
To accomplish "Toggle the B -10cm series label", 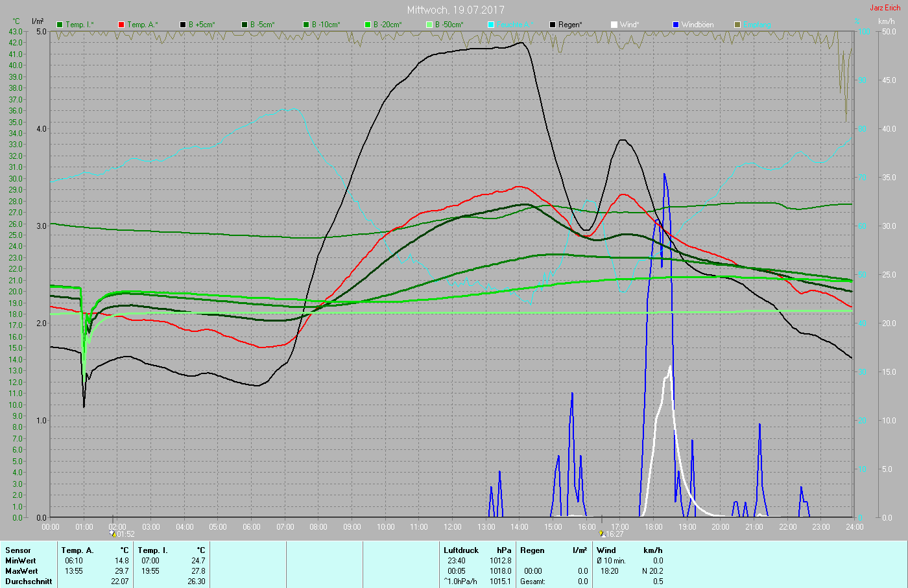I will (x=326, y=25).
